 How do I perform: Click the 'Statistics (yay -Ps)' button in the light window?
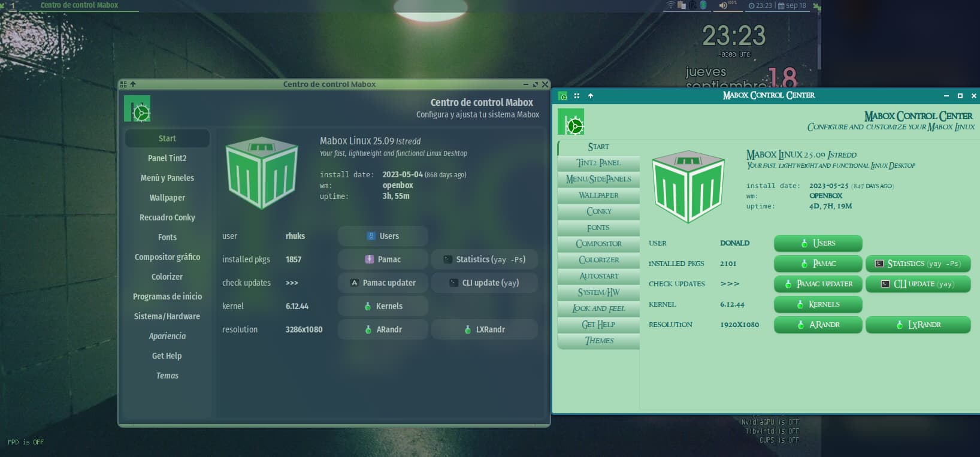(x=918, y=264)
